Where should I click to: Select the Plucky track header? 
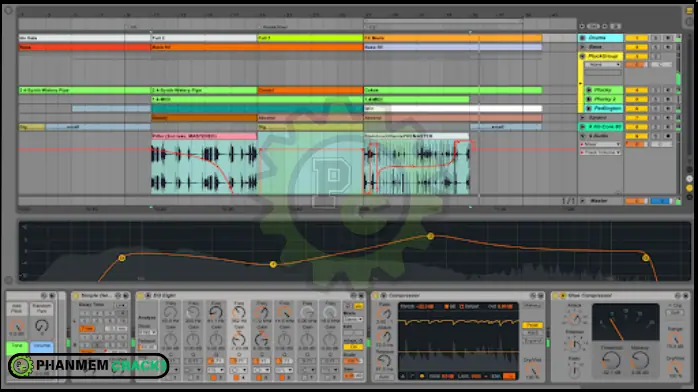(603, 90)
